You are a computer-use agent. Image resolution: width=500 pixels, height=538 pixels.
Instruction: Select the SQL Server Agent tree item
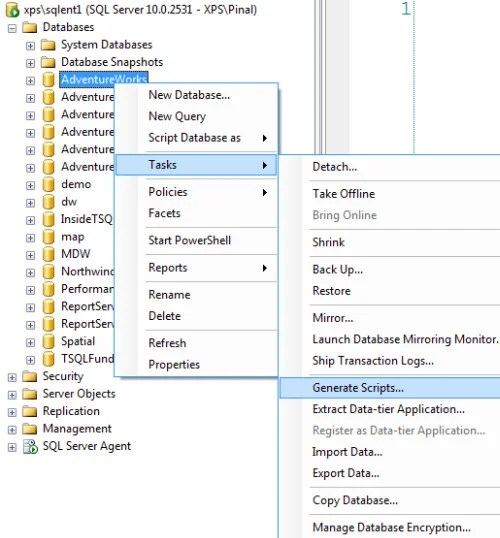click(87, 446)
